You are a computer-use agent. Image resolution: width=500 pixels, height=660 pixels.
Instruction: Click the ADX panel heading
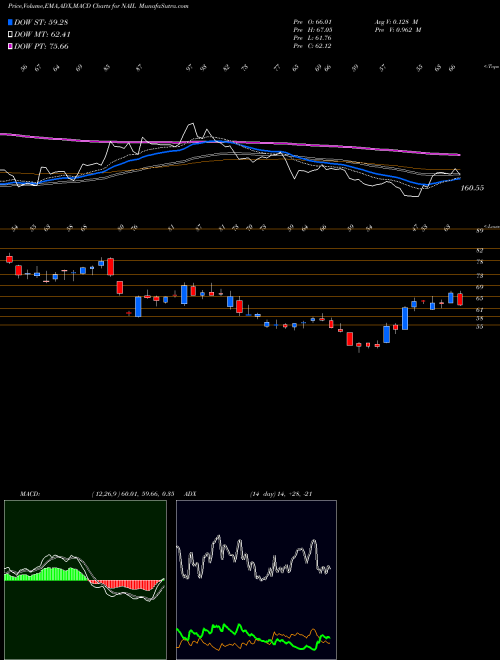coord(190,494)
